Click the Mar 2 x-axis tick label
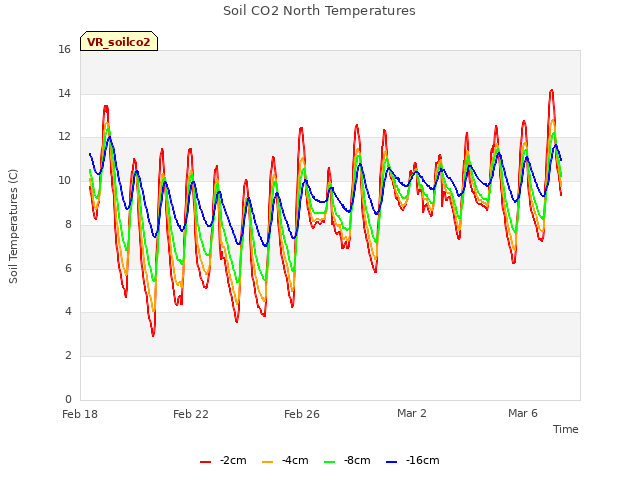The image size is (640, 480). coord(412,413)
